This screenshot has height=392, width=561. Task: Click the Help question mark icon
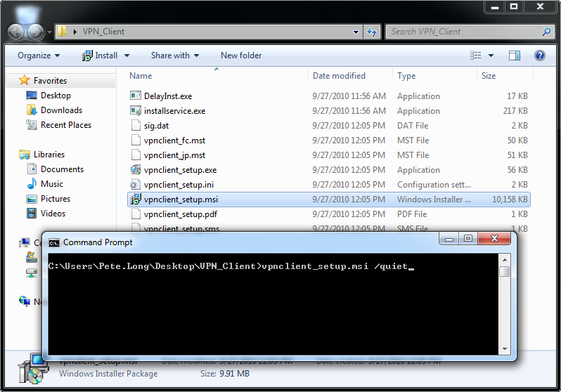click(539, 55)
